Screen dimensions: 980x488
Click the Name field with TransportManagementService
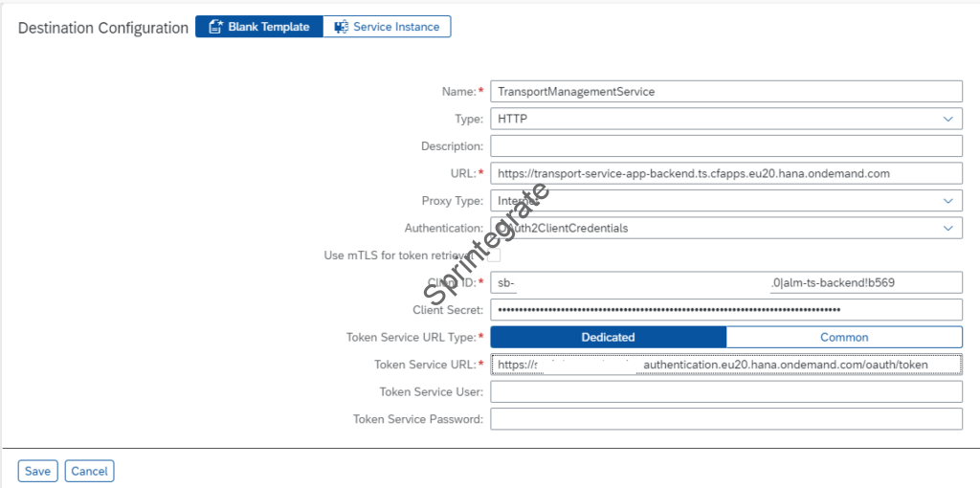tap(724, 92)
